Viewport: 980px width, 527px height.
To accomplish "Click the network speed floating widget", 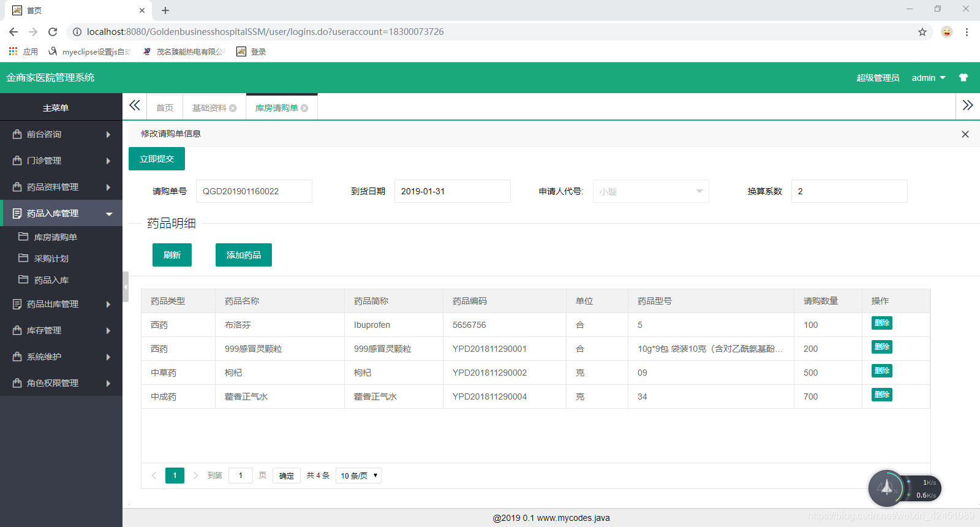I will click(x=905, y=488).
